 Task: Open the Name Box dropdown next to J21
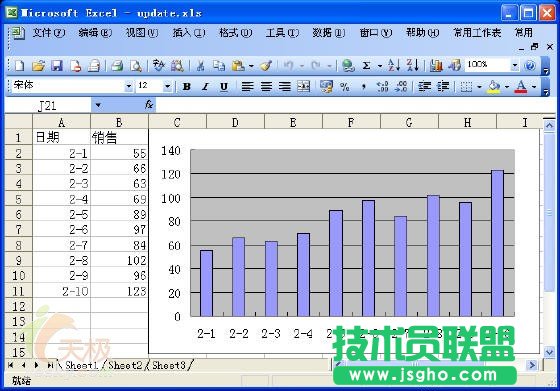(x=98, y=105)
